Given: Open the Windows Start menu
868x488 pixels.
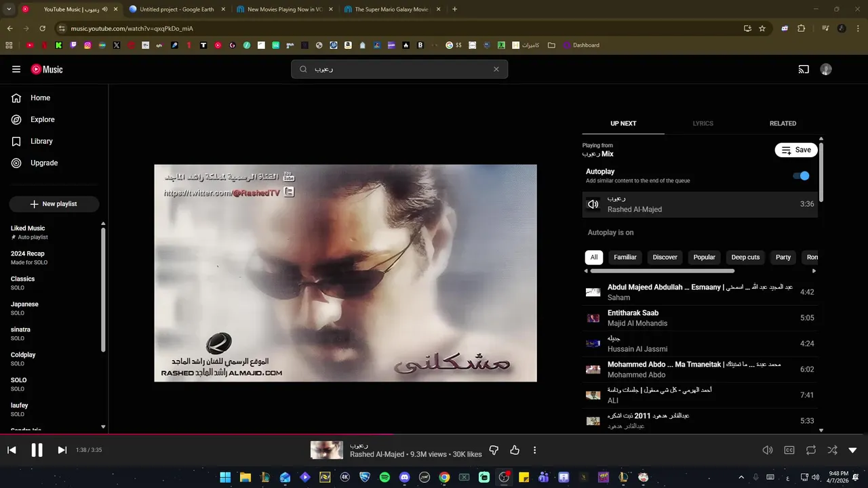Looking at the screenshot, I should pyautogui.click(x=225, y=477).
